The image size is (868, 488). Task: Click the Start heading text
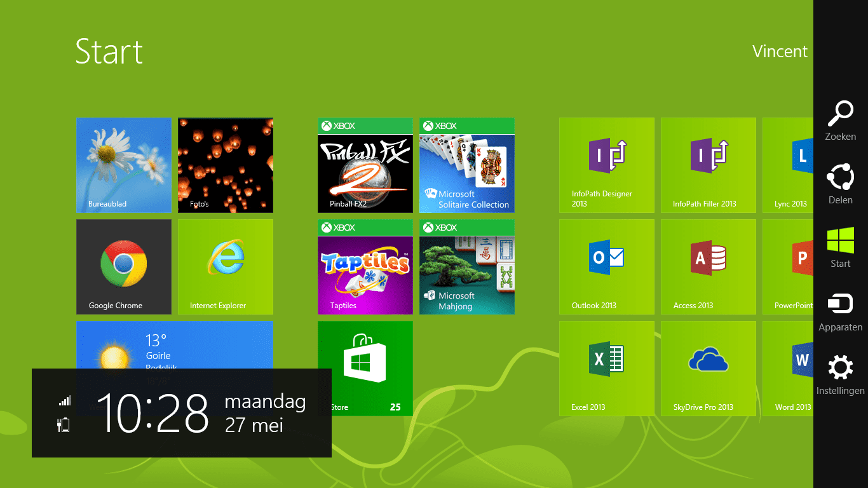pos(109,51)
